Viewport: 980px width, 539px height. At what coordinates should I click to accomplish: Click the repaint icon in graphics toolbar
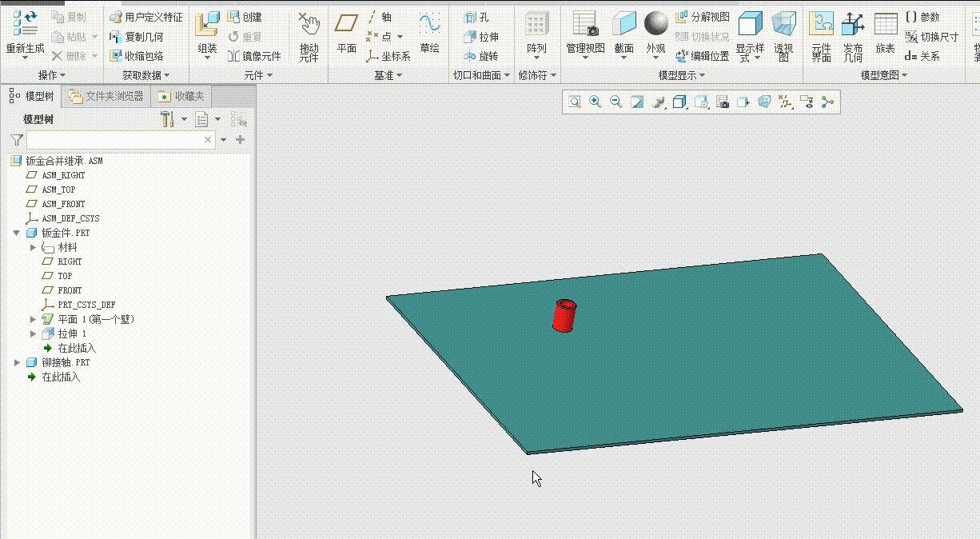637,102
